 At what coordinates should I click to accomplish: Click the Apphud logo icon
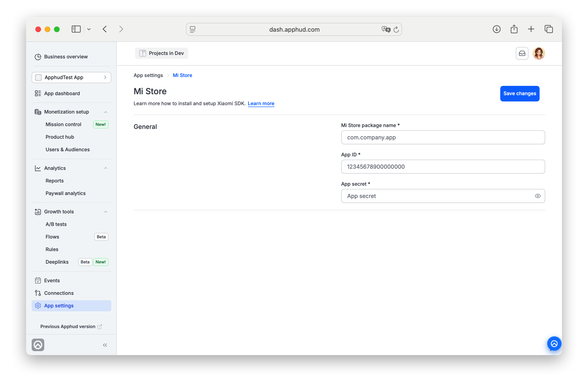(x=38, y=345)
